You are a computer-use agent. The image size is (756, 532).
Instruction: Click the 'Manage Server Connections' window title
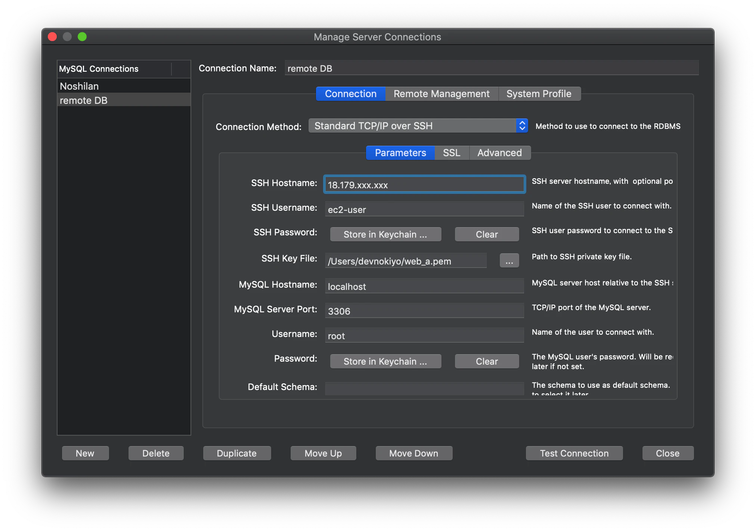click(x=377, y=37)
